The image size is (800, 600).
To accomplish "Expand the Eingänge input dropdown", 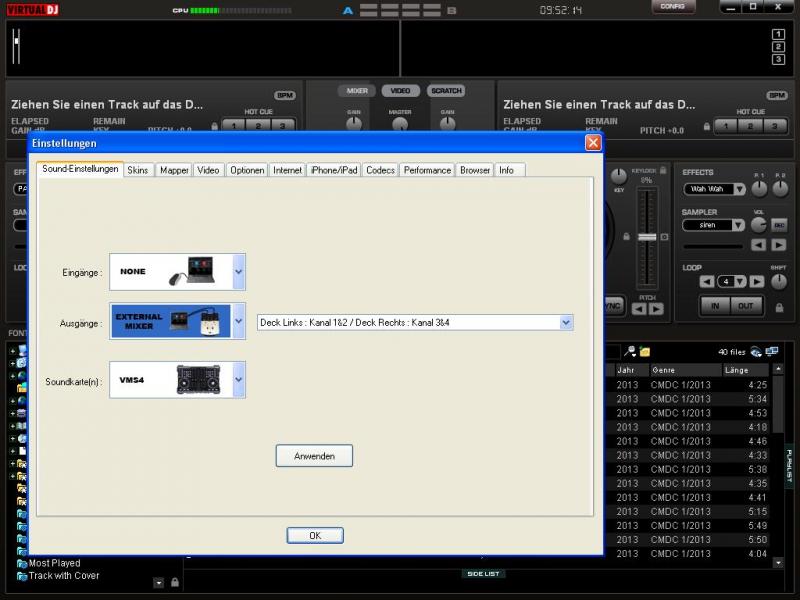I will point(238,271).
